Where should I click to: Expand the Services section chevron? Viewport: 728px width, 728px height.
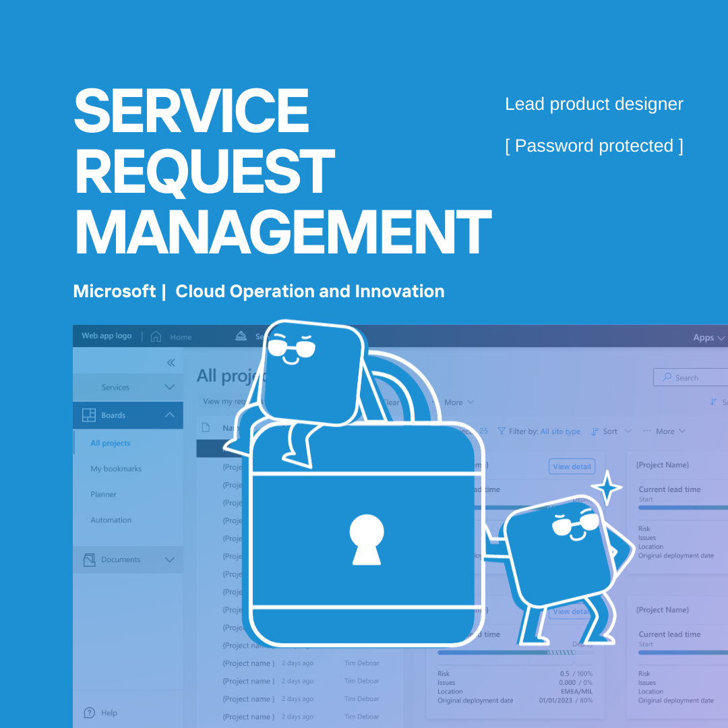[169, 387]
